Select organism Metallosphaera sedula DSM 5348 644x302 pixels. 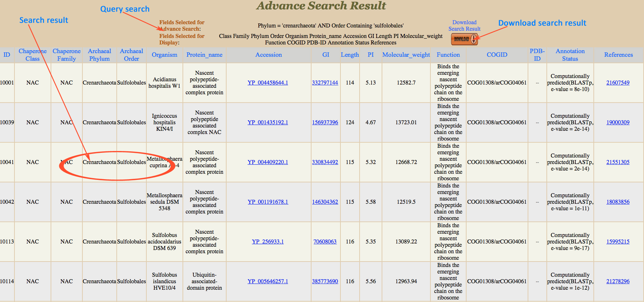point(164,202)
